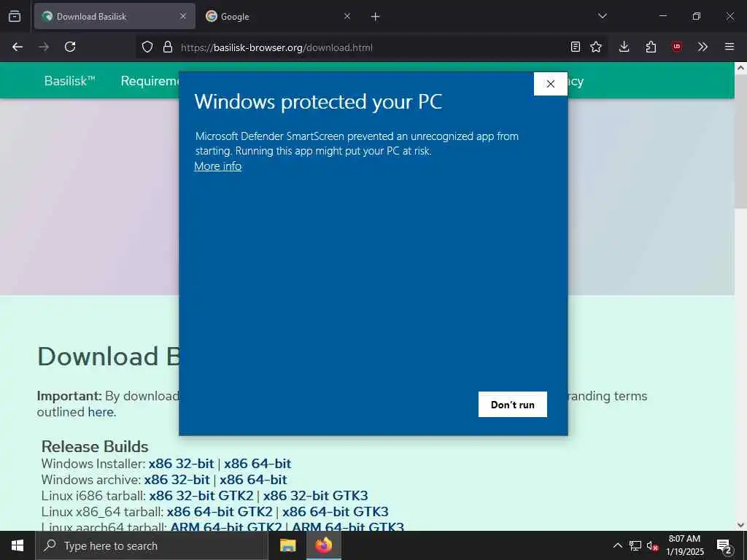747x560 pixels.
Task: Click More info in SmartScreen dialog
Action: [217, 166]
